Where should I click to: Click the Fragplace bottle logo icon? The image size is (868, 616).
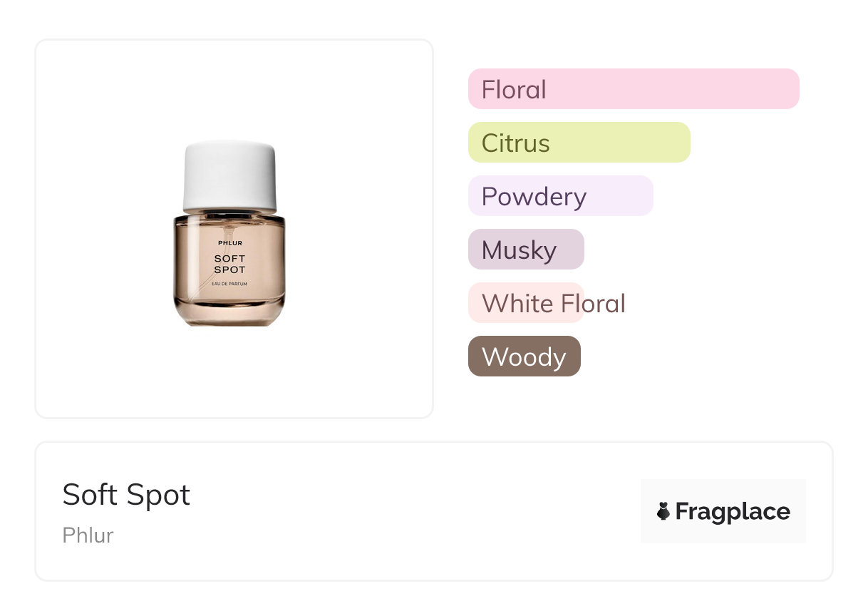pos(663,511)
